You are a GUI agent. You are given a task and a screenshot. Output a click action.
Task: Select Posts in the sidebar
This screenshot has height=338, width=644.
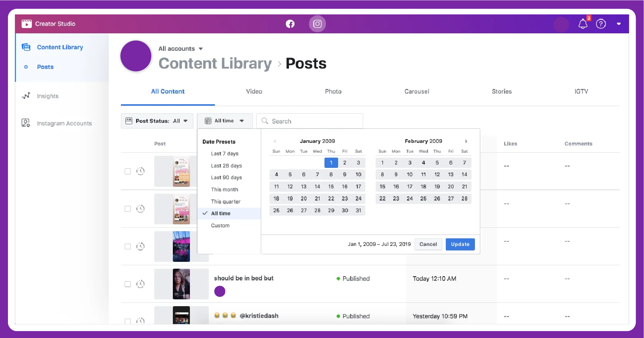coord(45,67)
